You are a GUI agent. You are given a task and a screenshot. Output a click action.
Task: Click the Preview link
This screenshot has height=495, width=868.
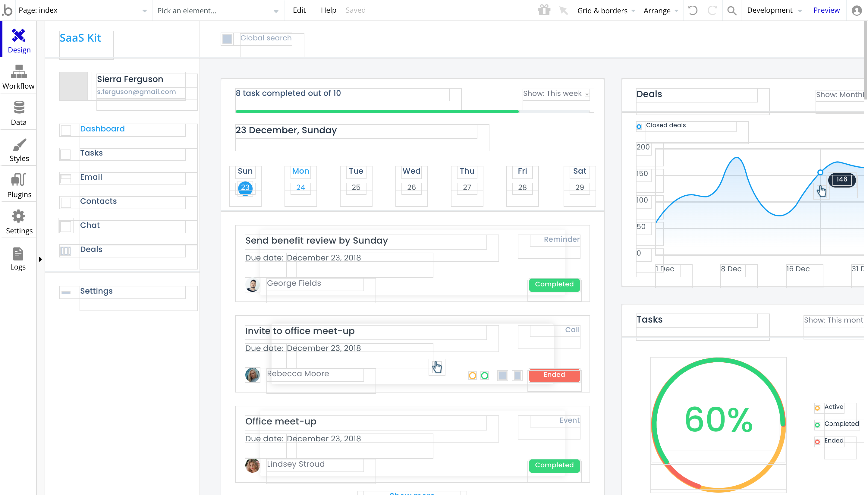pos(826,10)
